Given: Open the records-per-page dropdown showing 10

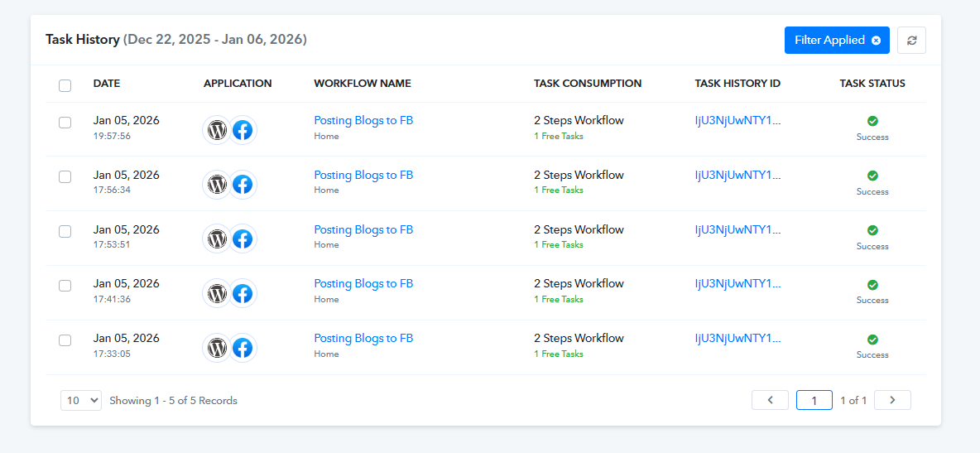Looking at the screenshot, I should pyautogui.click(x=80, y=400).
